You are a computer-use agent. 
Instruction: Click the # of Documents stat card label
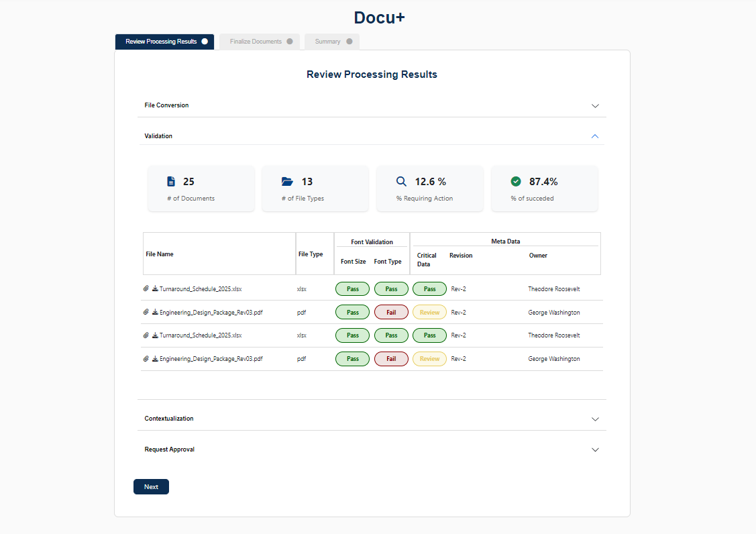[x=191, y=199]
